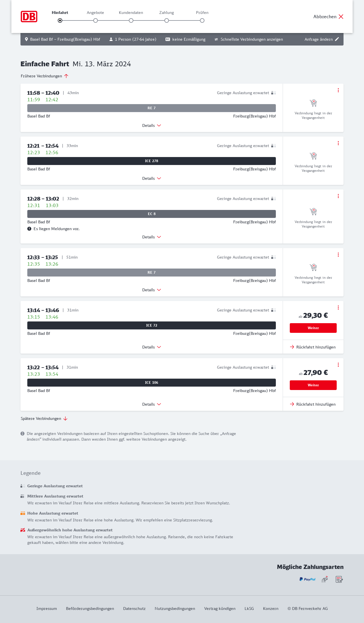Open the three-dot menu for ICE 106
Viewport: 364px width, 623px height.
[338, 365]
